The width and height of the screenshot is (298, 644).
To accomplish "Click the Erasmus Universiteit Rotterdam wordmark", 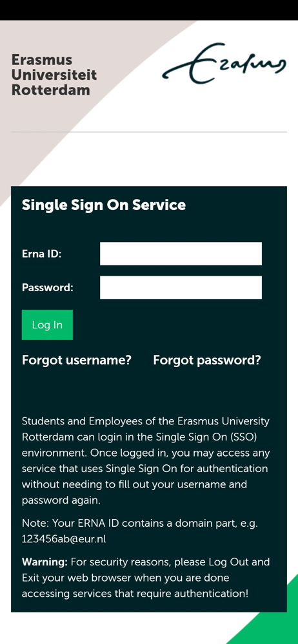I will click(54, 75).
